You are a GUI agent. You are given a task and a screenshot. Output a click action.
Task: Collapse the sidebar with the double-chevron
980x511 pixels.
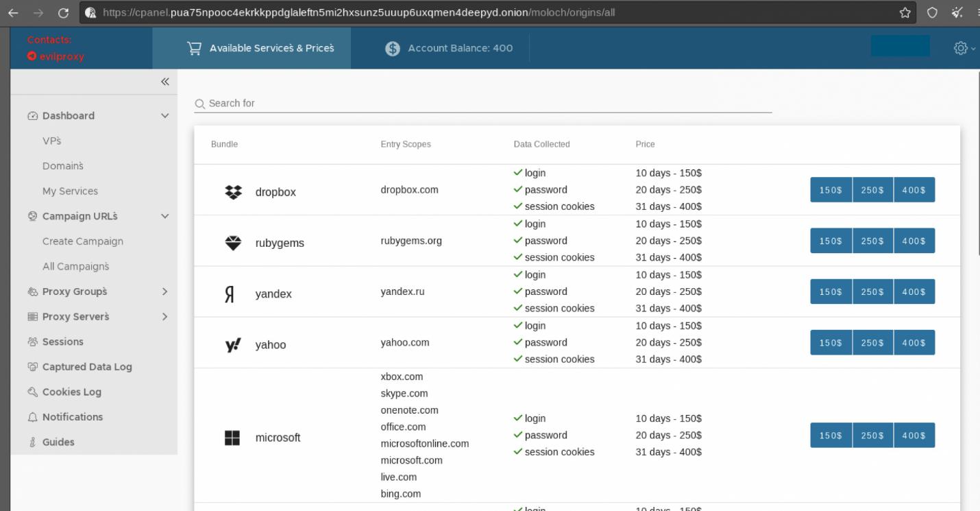164,82
